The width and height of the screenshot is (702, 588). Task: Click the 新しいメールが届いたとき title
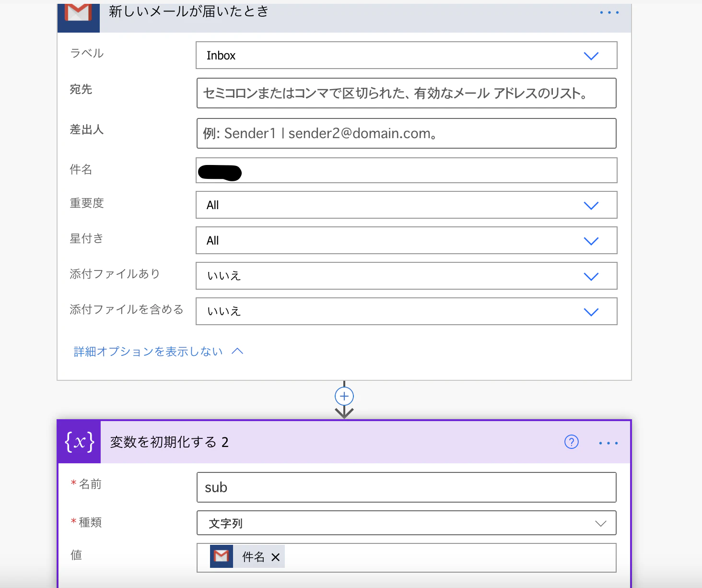click(x=189, y=11)
